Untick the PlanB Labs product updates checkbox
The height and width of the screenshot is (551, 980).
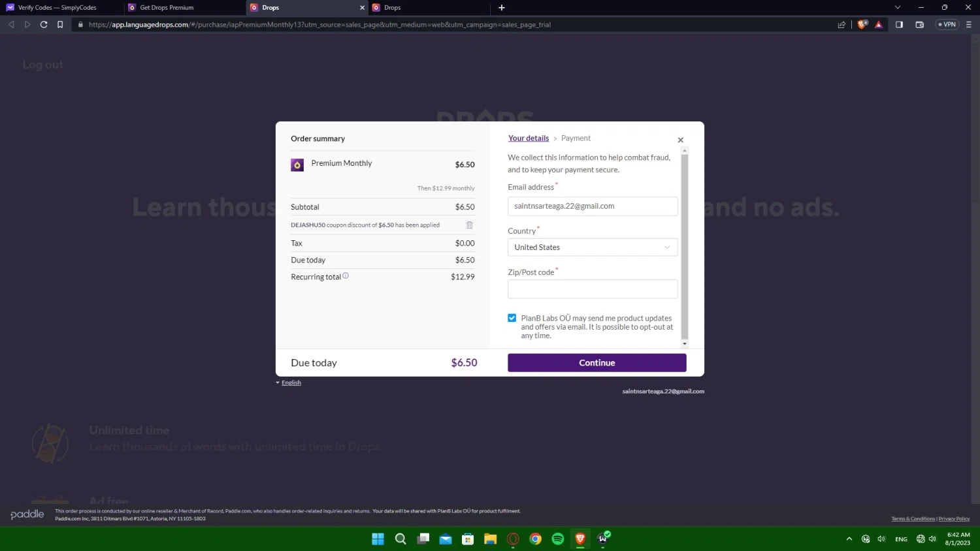coord(512,318)
